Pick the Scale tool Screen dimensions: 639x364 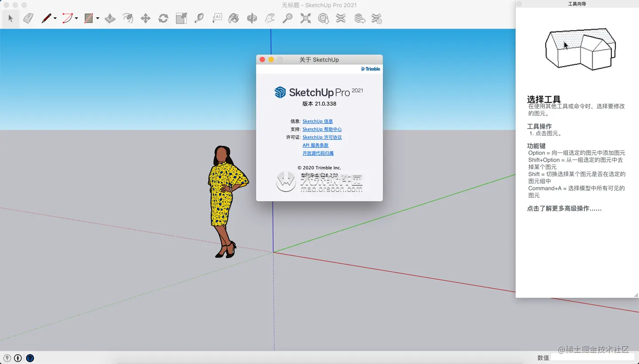click(181, 18)
